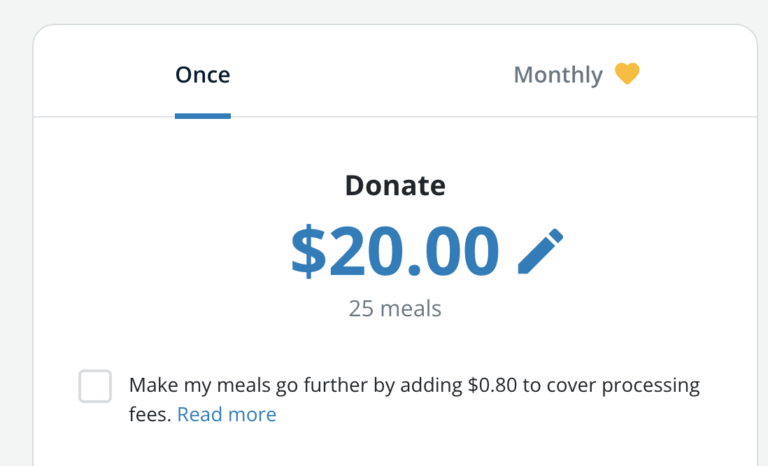Open the Read more link

226,414
